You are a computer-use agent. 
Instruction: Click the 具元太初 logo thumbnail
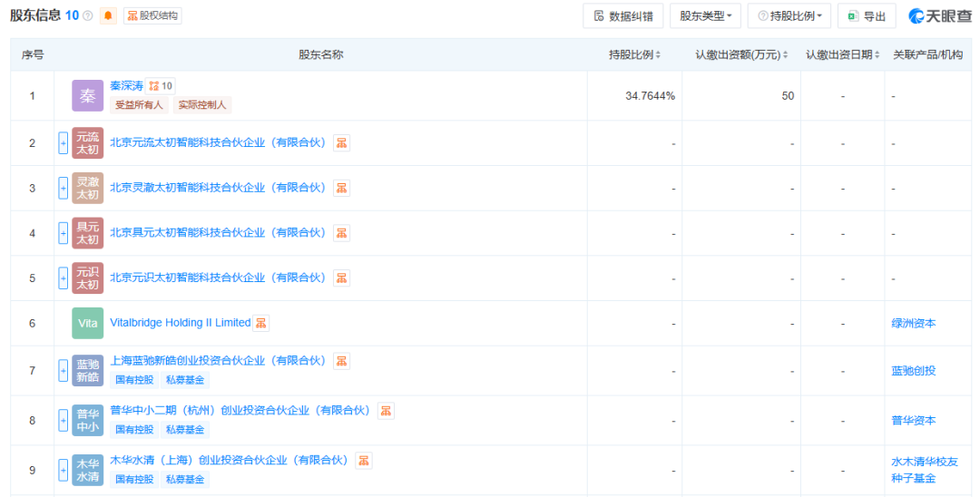tap(87, 233)
